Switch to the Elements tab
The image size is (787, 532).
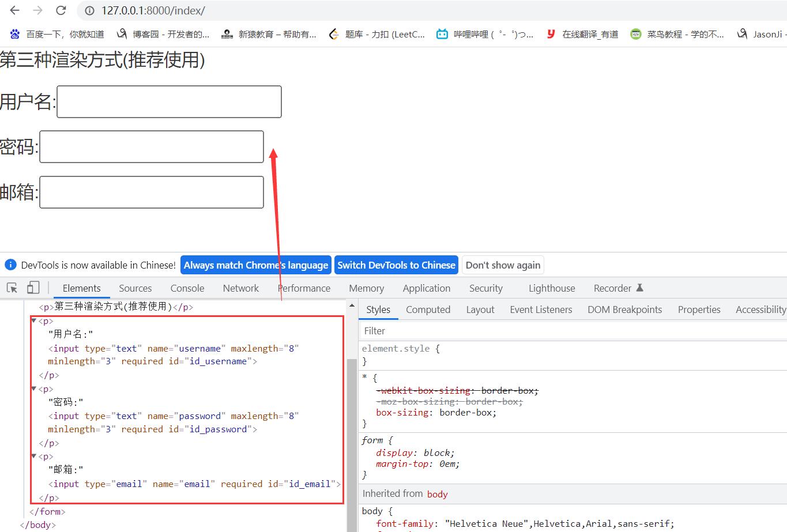pyautogui.click(x=81, y=288)
